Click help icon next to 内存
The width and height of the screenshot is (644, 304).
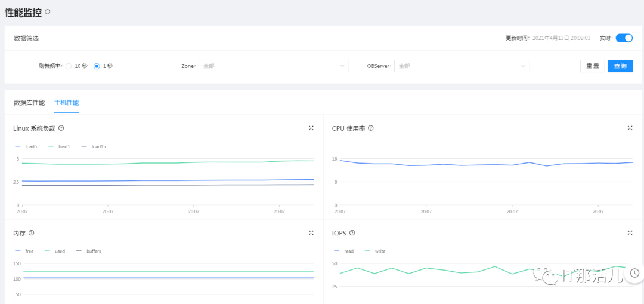click(x=32, y=233)
